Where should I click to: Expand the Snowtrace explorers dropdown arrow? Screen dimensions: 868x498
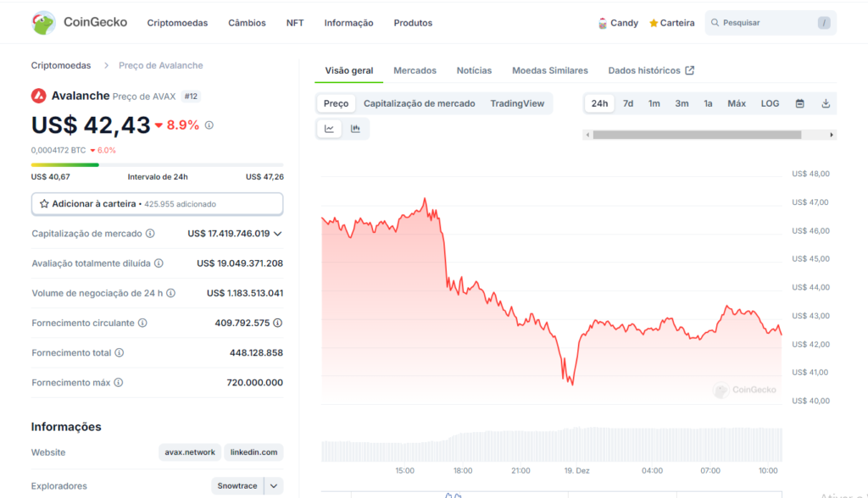point(274,486)
